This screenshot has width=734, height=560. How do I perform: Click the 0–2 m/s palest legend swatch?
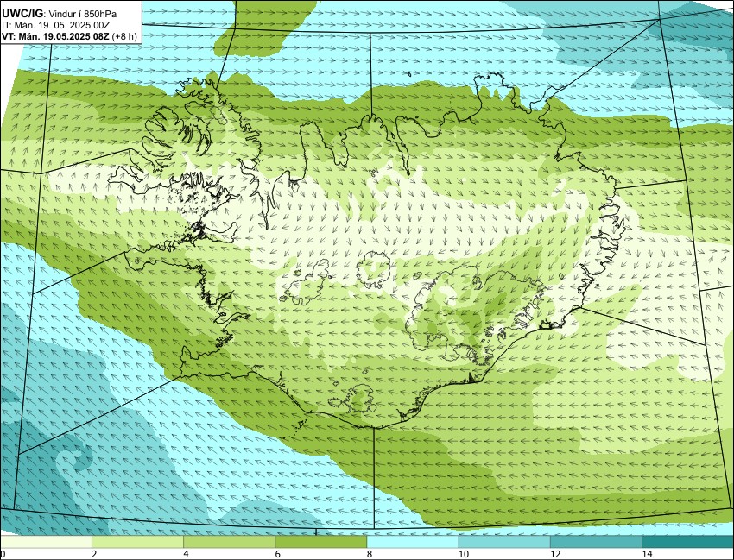[47, 542]
